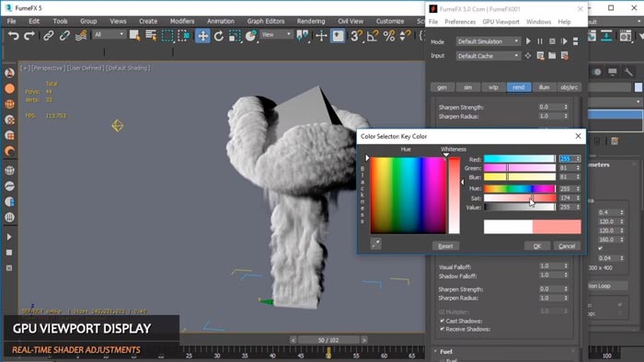Toggle the Cast Shadows checkbox

pos(443,321)
